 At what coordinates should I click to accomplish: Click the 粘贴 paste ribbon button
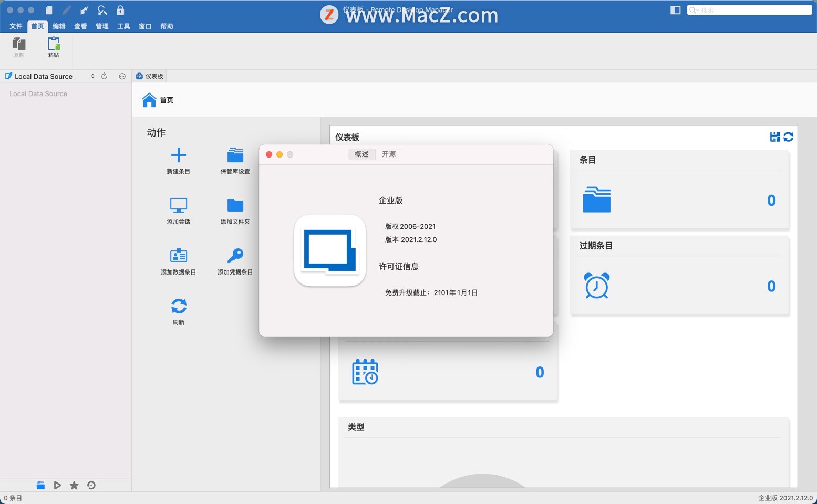click(x=54, y=47)
